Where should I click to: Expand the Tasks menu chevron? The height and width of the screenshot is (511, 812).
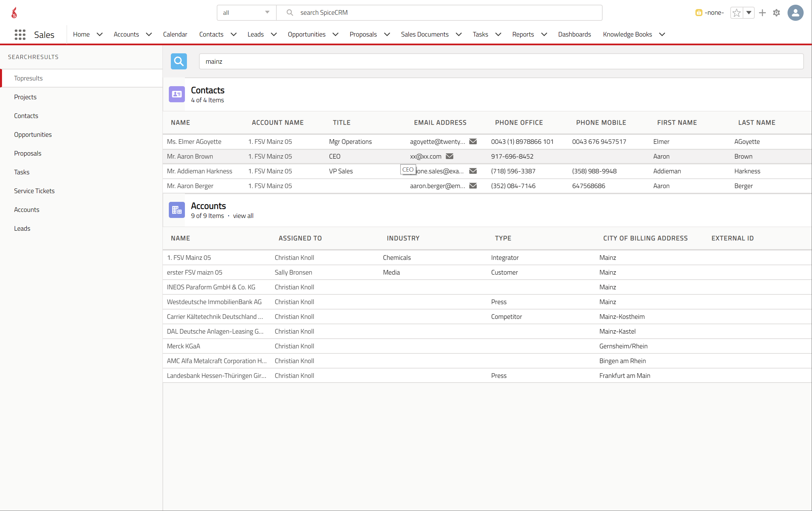[x=498, y=35]
